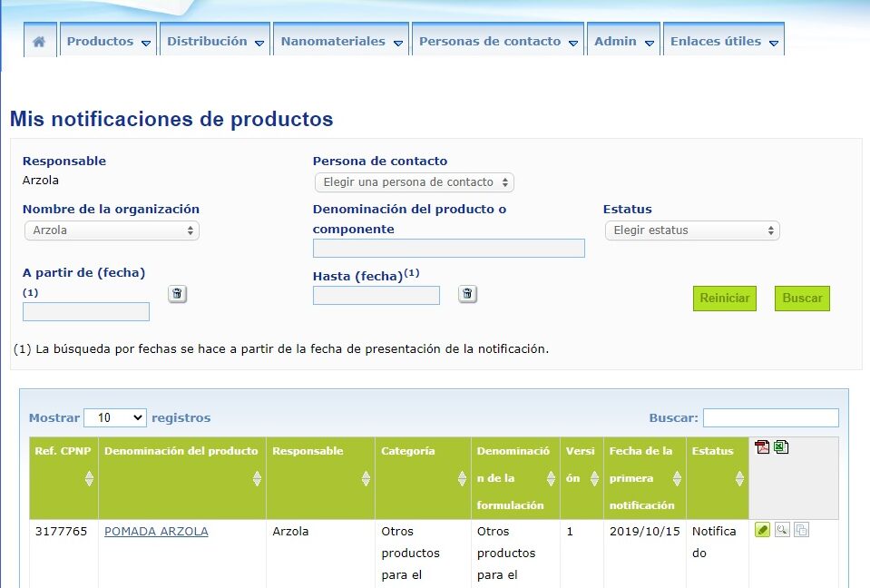Click the green edit icon for POMADA ARZOLA

[x=762, y=530]
